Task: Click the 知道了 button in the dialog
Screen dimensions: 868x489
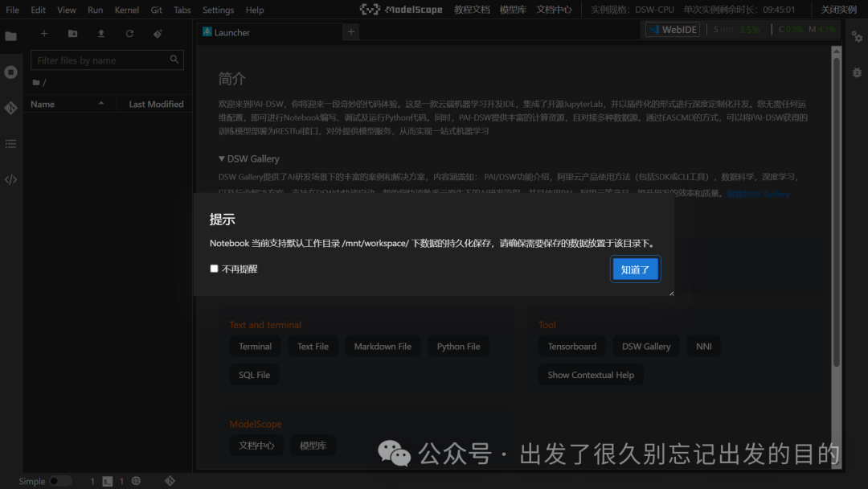Action: coord(635,269)
